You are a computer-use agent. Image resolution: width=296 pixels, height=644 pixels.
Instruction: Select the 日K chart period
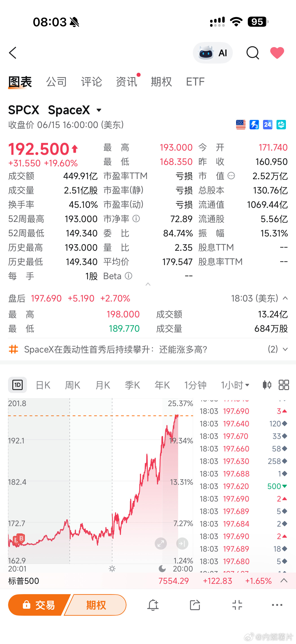(x=43, y=385)
